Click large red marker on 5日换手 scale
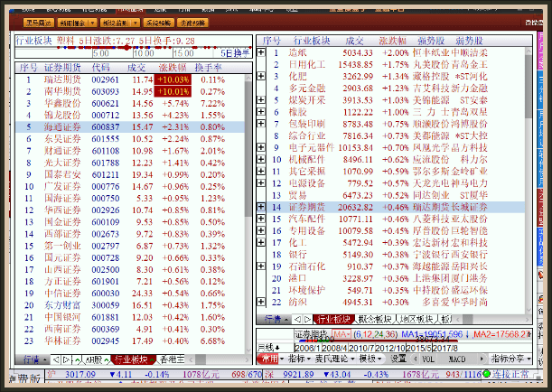This screenshot has width=552, height=392. [127, 47]
